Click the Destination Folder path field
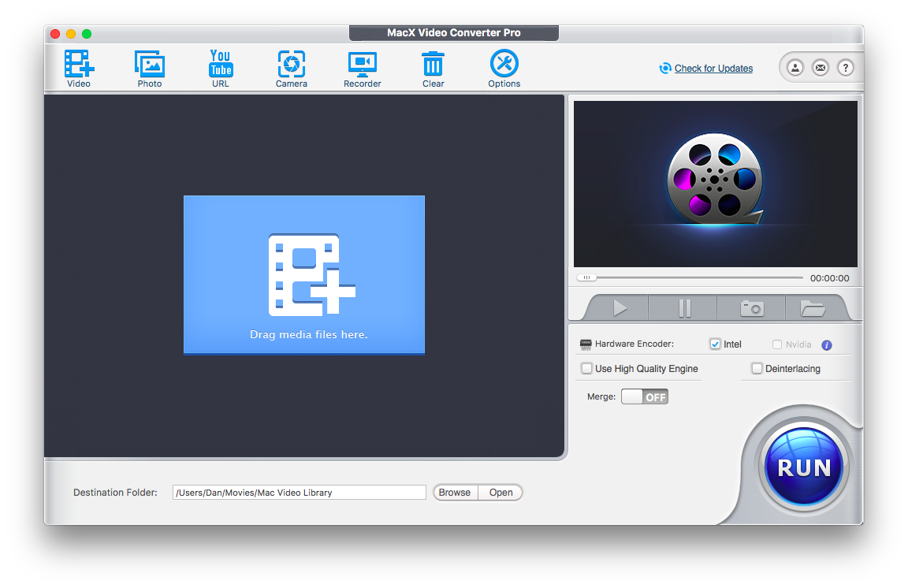 click(x=300, y=493)
